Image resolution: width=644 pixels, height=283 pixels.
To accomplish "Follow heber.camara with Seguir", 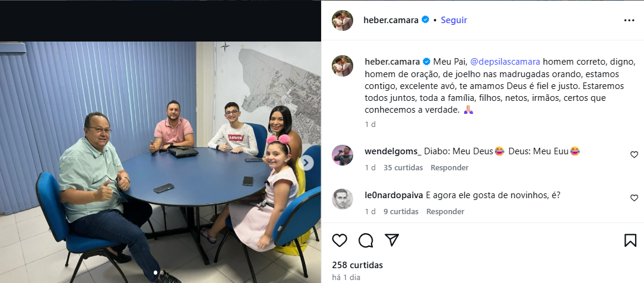I will coord(454,20).
